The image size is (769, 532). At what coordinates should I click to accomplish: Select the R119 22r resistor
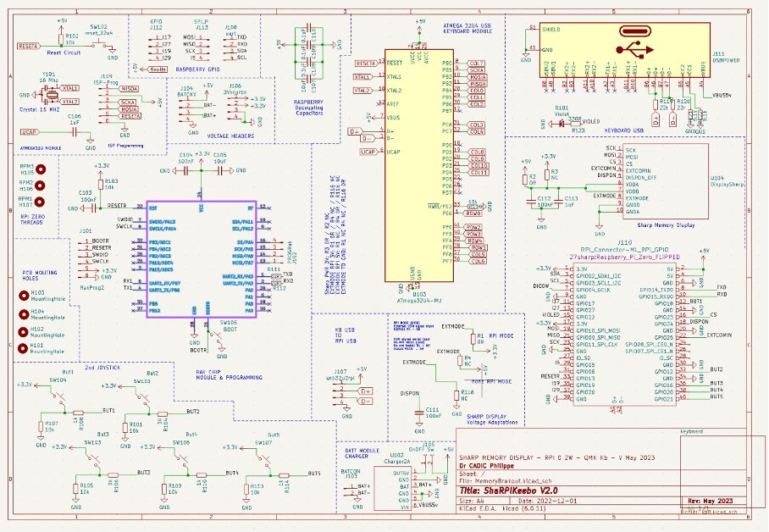tap(656, 104)
